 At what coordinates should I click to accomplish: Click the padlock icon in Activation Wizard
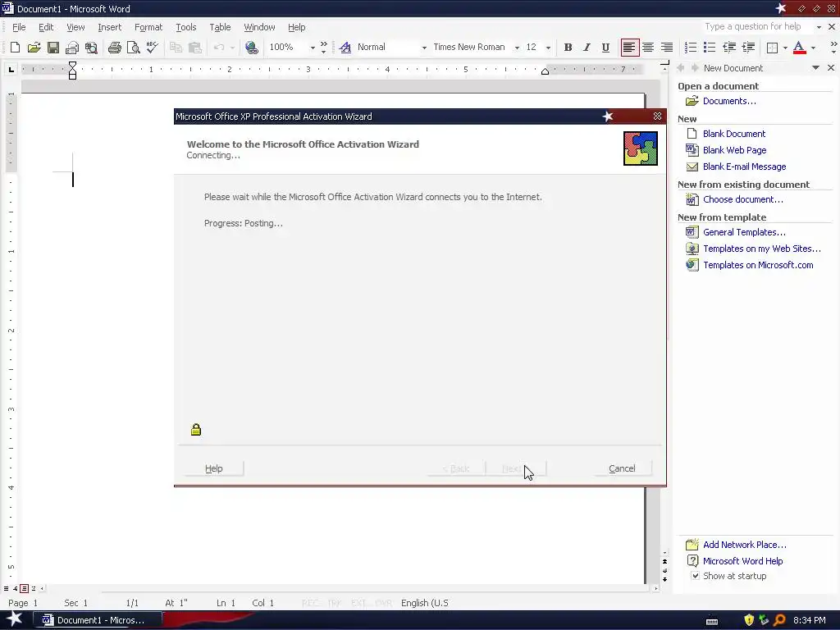click(196, 430)
